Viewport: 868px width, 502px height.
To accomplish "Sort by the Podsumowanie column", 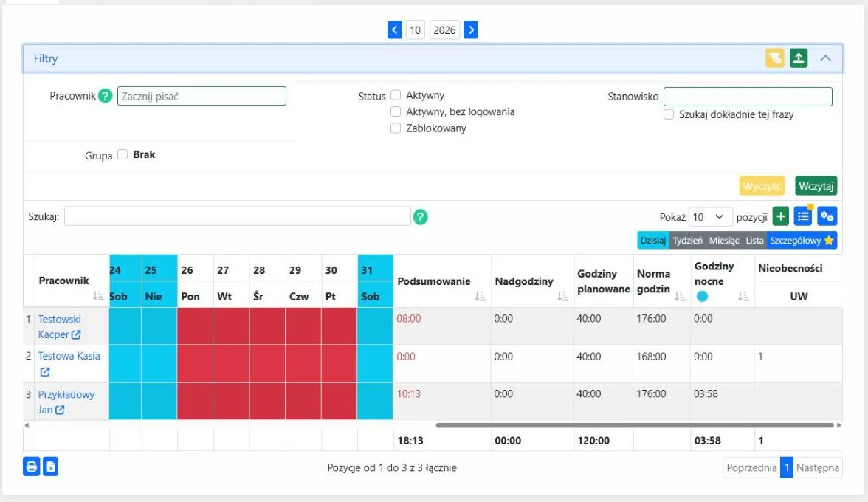I will [x=480, y=296].
